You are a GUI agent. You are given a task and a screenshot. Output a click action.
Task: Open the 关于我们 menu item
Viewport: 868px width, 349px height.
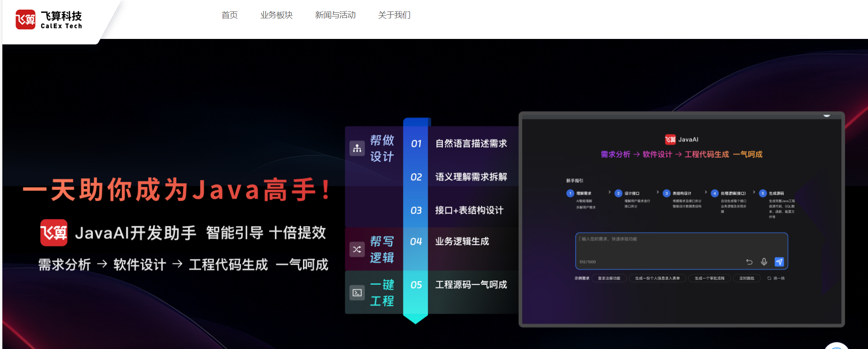[394, 15]
